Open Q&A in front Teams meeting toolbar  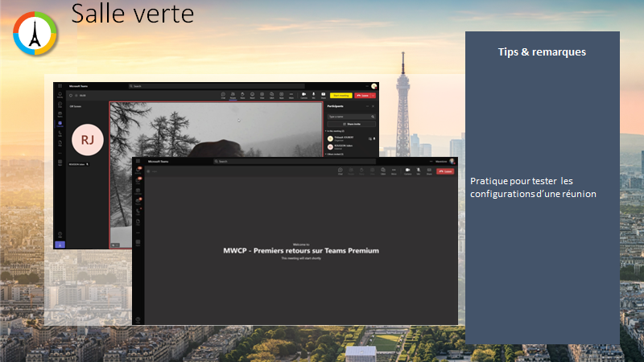[383, 171]
